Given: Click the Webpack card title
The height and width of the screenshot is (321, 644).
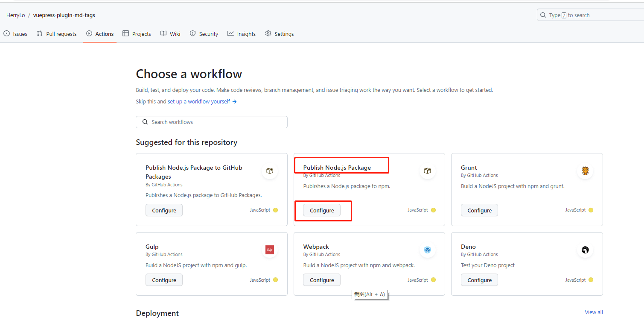Looking at the screenshot, I should (316, 247).
